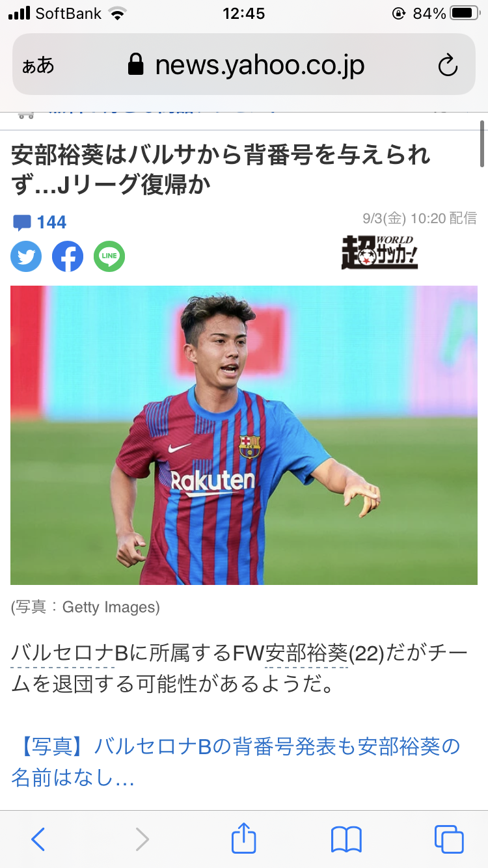Tap the lock icon beside the URL
488x868 pixels.
pyautogui.click(x=135, y=65)
